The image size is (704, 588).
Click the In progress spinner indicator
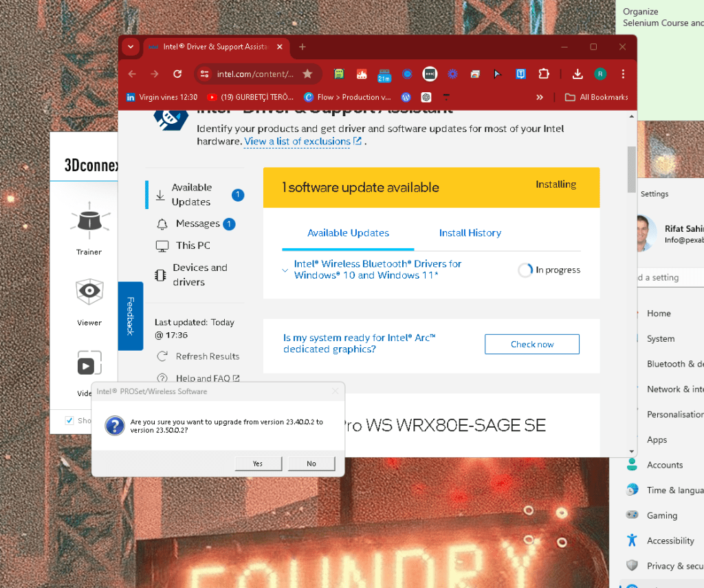(525, 270)
